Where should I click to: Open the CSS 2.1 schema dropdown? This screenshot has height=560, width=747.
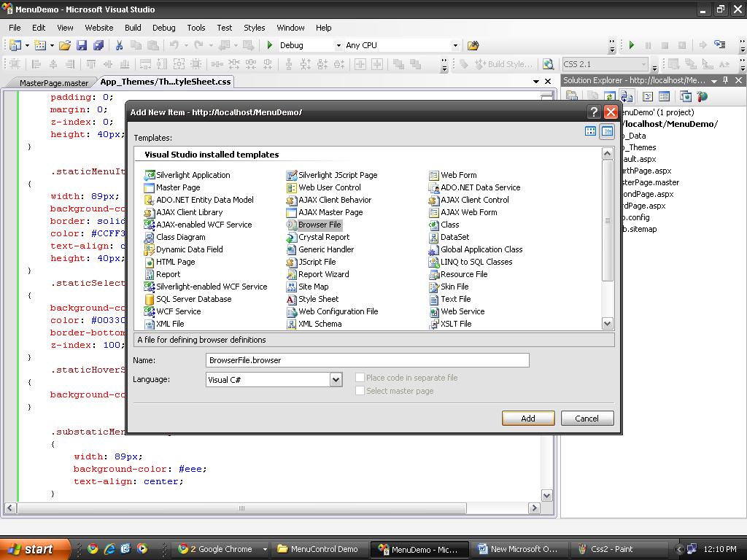643,64
